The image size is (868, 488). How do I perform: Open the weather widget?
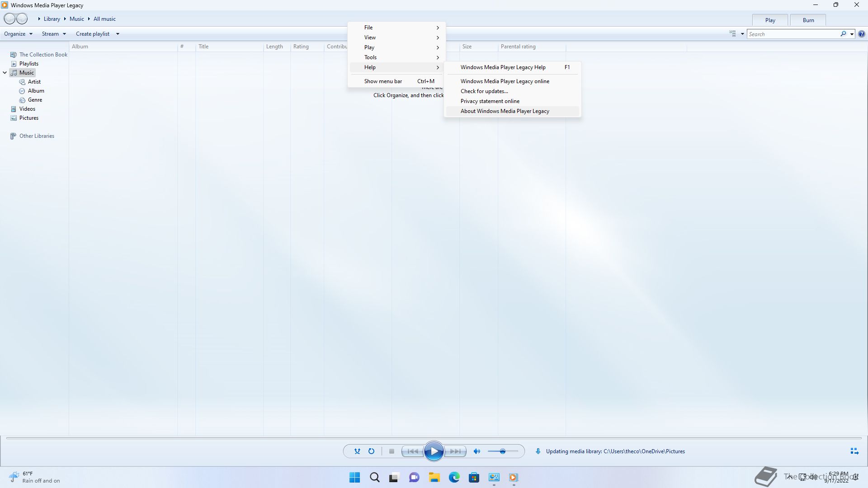(34, 477)
